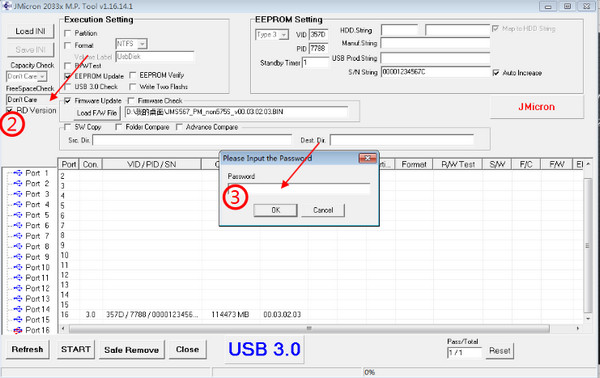Image resolution: width=600 pixels, height=378 pixels.
Task: Toggle the EEPROM Update checkbox
Action: pos(68,76)
